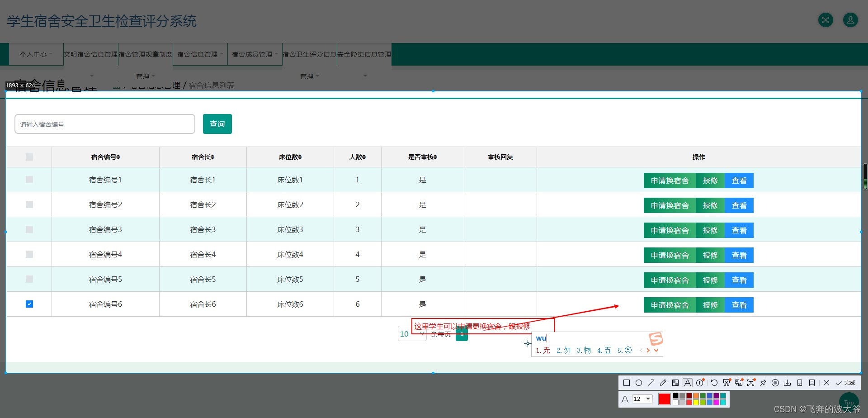Select the rectangle annotation tool
The height and width of the screenshot is (418, 868).
click(x=627, y=383)
